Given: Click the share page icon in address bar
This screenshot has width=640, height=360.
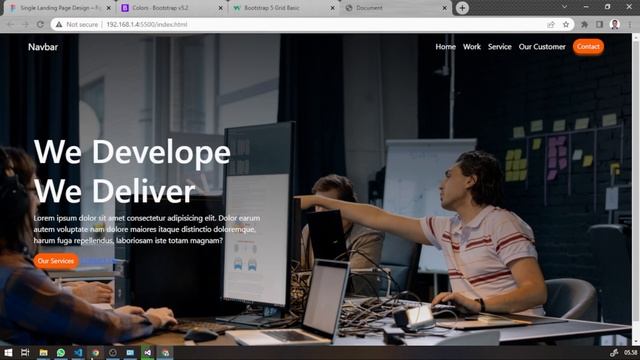Looking at the screenshot, I should point(551,24).
